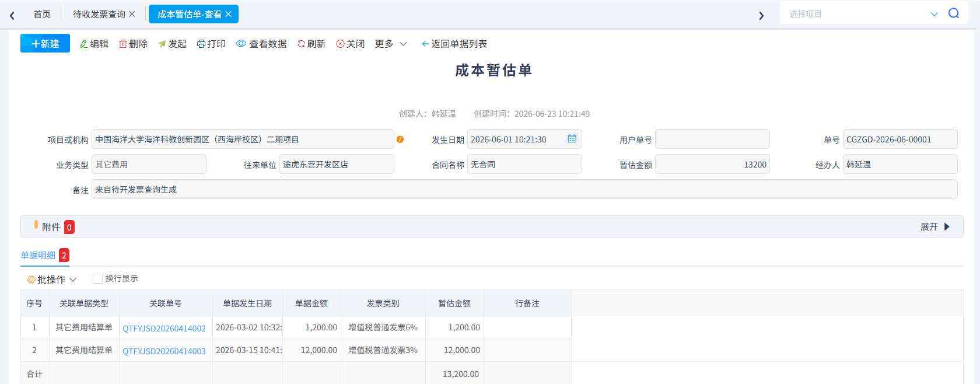Viewport: 980px width, 384px height.
Task: Click the 单号 field CGZGD-2026-06-00001
Action: point(900,139)
